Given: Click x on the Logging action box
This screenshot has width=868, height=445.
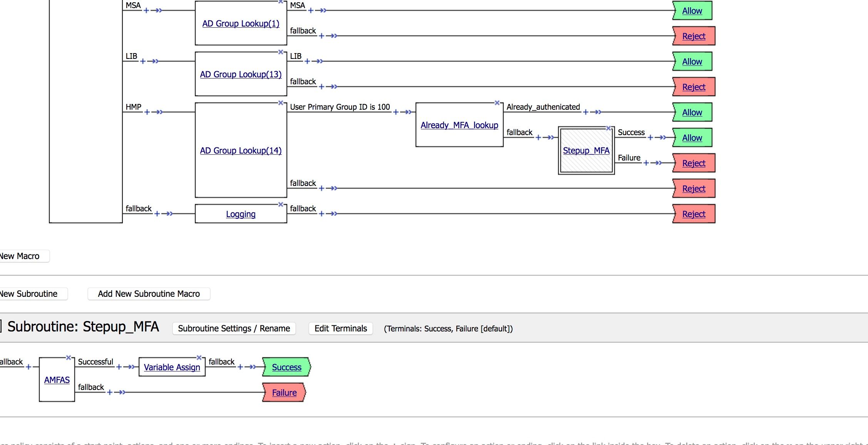Looking at the screenshot, I should (x=280, y=204).
